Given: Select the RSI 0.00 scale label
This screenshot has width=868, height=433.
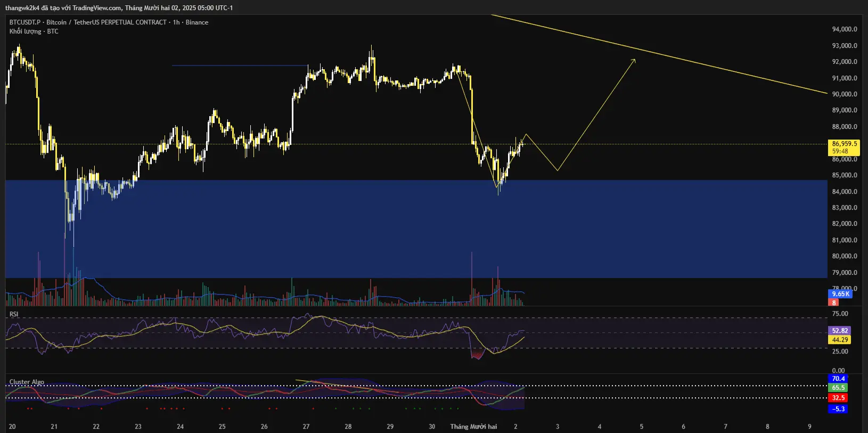Looking at the screenshot, I should [838, 371].
